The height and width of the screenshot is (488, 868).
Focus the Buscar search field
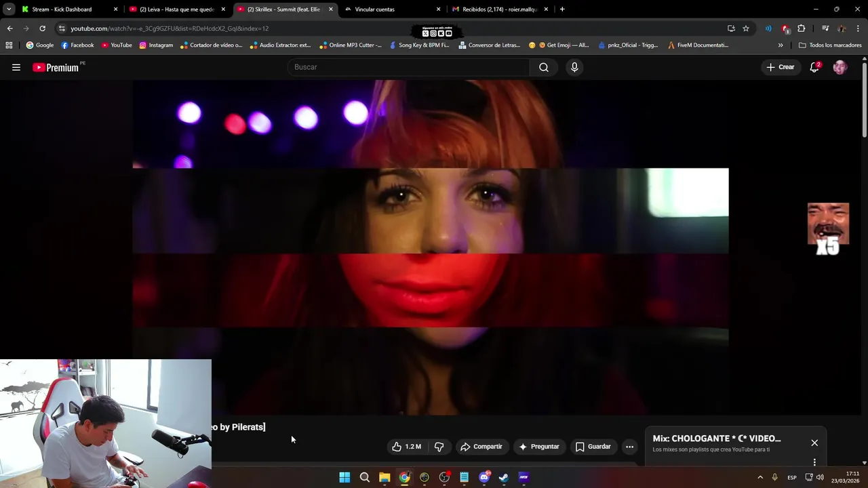408,67
